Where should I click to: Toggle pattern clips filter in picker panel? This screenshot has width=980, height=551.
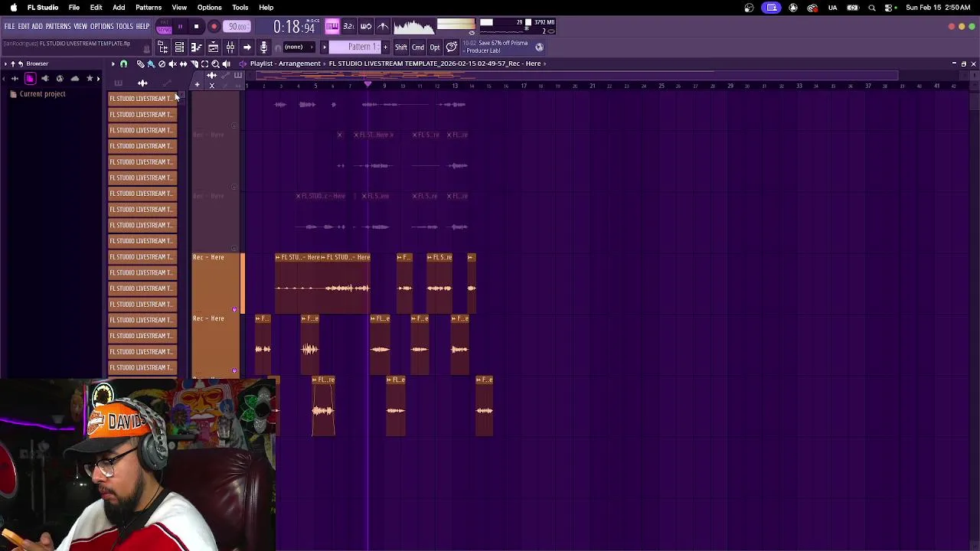click(119, 83)
